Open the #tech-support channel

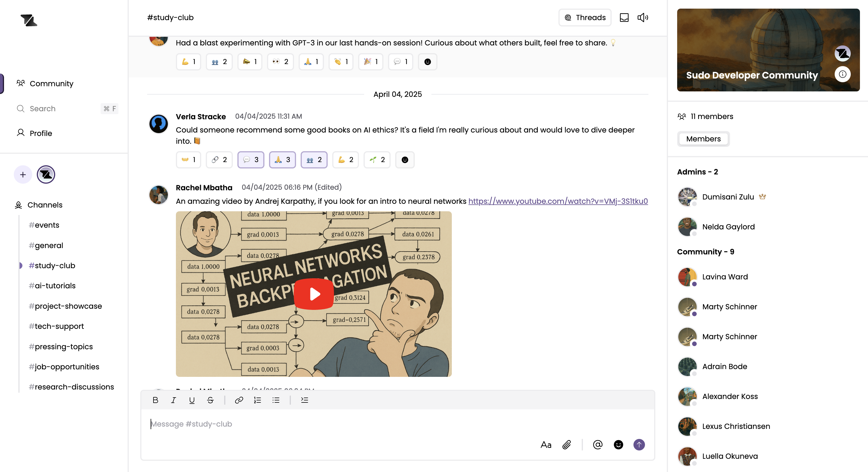pos(56,326)
